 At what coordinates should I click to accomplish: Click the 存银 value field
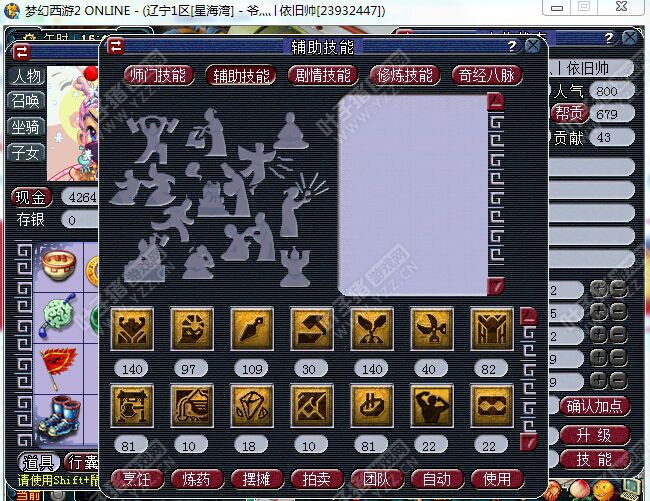(x=80, y=220)
